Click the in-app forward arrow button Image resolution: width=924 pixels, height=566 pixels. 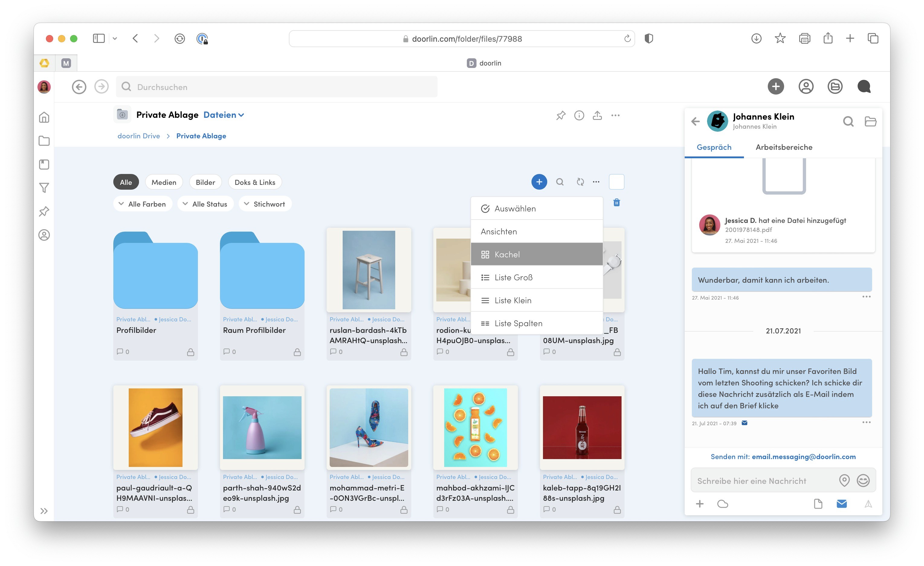click(101, 87)
